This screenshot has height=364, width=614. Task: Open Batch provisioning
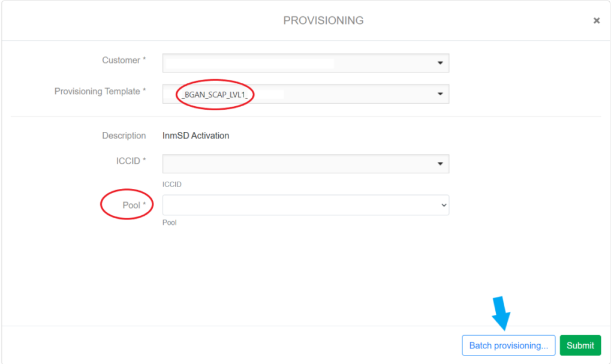coord(508,345)
